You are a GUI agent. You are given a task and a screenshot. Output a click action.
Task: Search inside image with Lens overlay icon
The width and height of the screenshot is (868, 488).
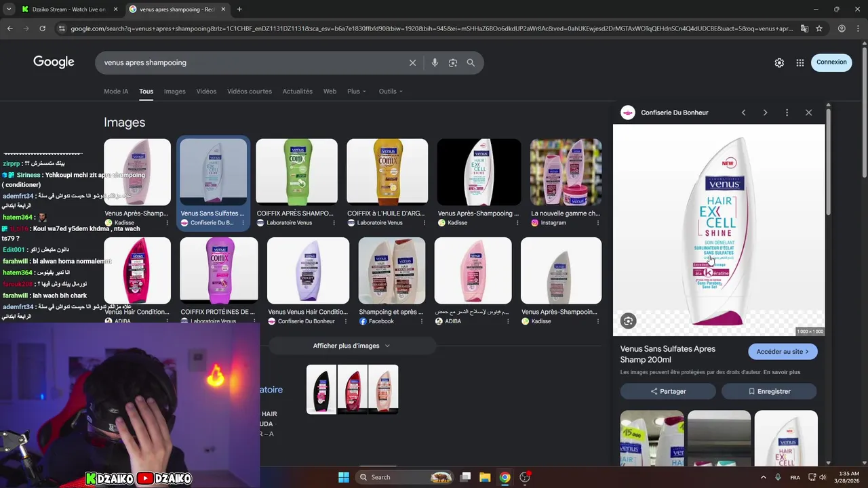click(x=628, y=321)
